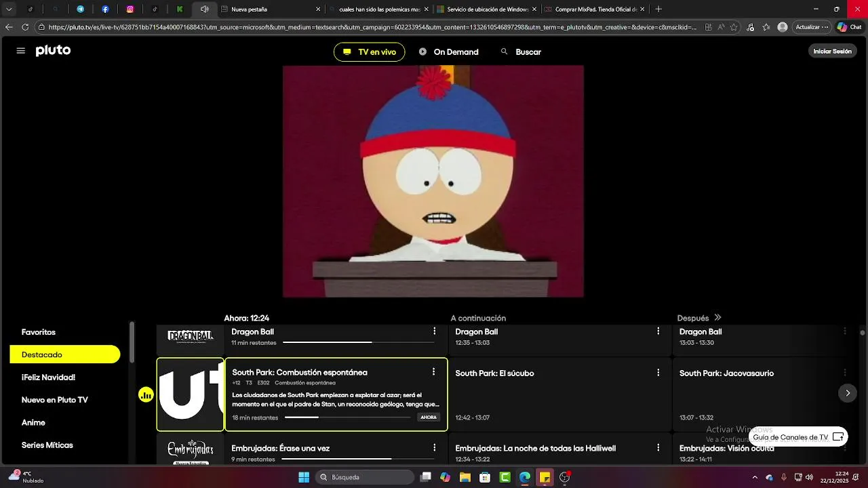Image resolution: width=868 pixels, height=488 pixels.
Task: Open more options for Embrujadas: Érase una vez
Action: click(435, 448)
